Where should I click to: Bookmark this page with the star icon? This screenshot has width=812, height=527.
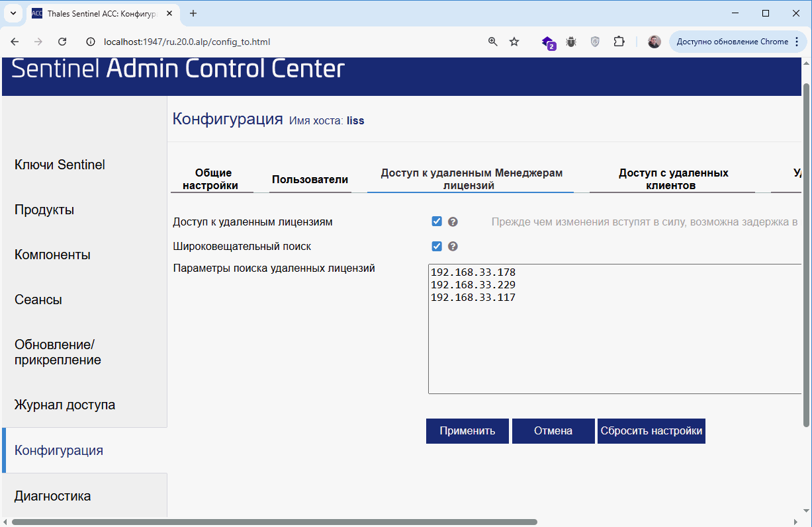[514, 42]
